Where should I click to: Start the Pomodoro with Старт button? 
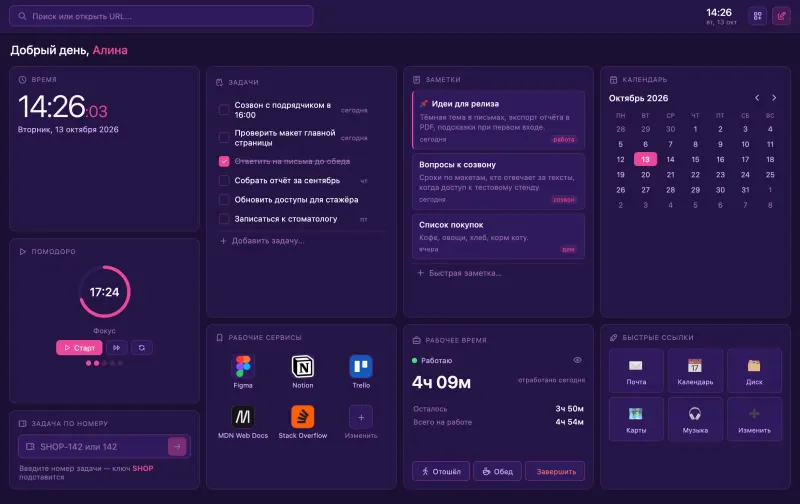[79, 348]
